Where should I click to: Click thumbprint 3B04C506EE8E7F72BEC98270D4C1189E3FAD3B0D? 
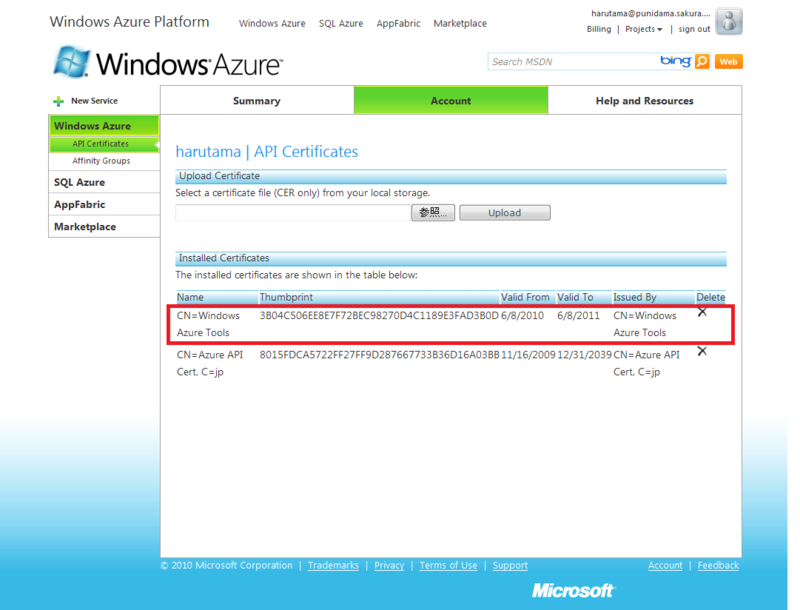(x=379, y=315)
